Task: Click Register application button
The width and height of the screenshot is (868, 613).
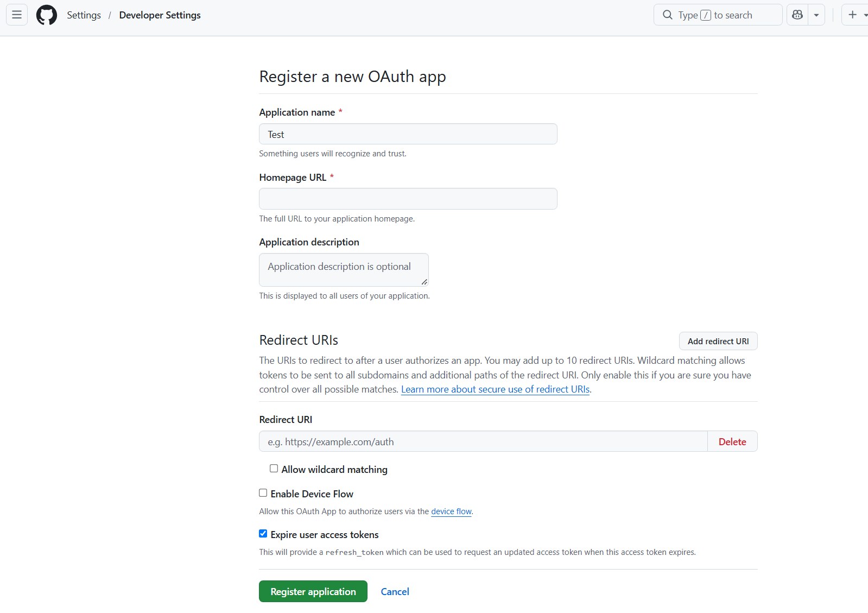Action: click(313, 591)
